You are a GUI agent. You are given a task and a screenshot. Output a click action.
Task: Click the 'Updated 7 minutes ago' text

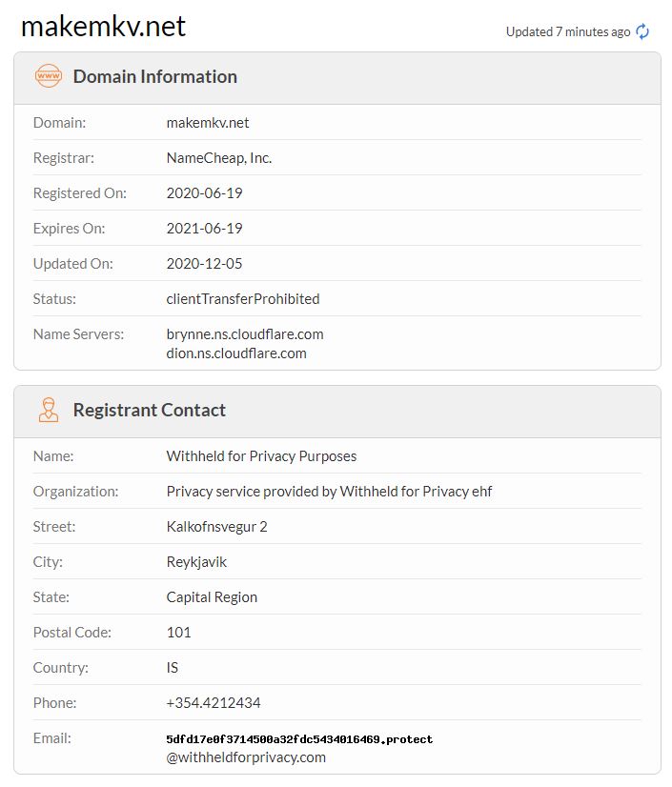tap(567, 31)
